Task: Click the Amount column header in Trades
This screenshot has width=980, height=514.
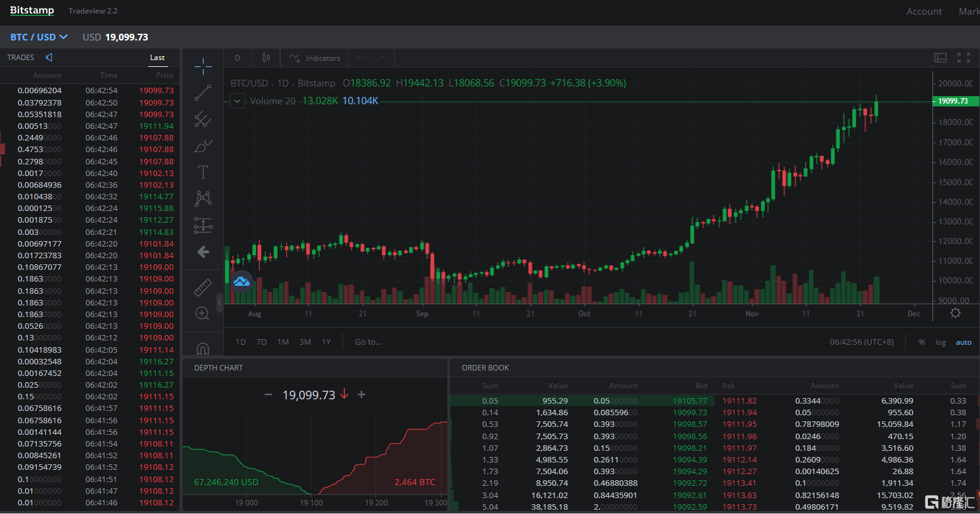Action: pyautogui.click(x=47, y=75)
